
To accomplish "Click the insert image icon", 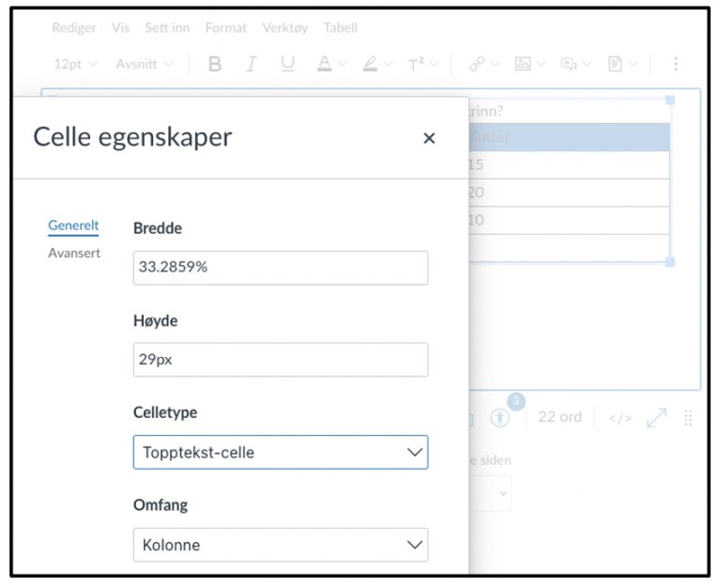I will [x=522, y=64].
